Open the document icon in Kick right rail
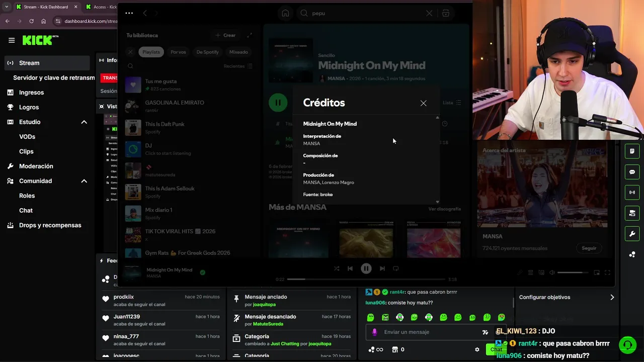The width and height of the screenshot is (644, 362). (x=632, y=151)
